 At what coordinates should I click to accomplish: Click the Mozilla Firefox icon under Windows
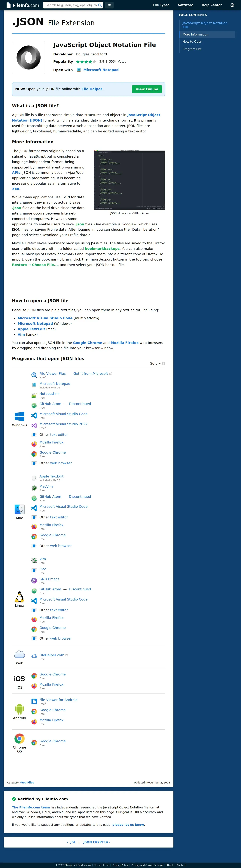coord(34,444)
